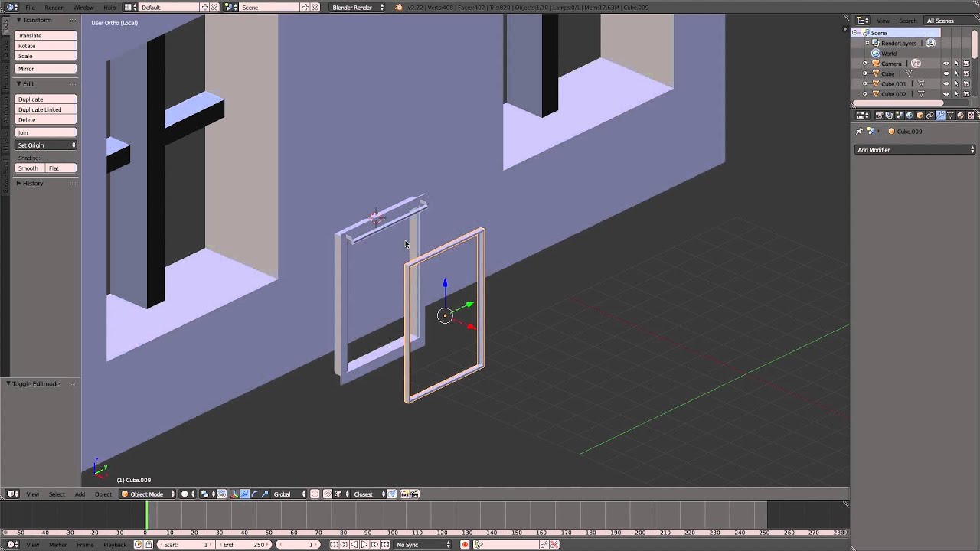The height and width of the screenshot is (551, 980).
Task: Click the OpenGL render animation clapper icon
Action: click(415, 494)
